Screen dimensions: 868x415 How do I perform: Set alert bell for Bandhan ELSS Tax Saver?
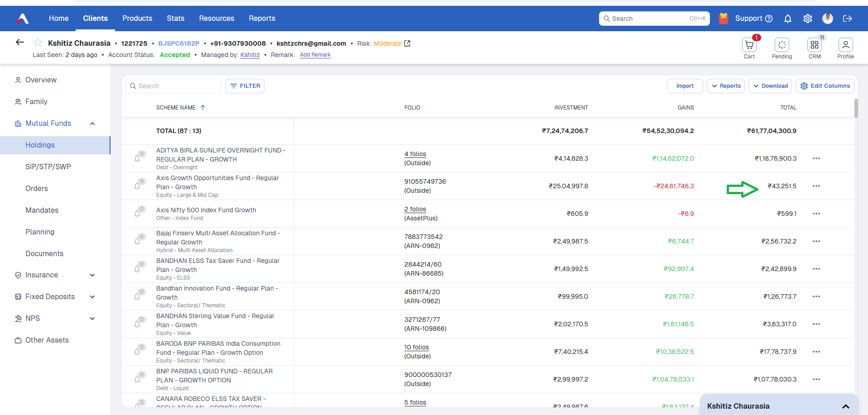138,268
